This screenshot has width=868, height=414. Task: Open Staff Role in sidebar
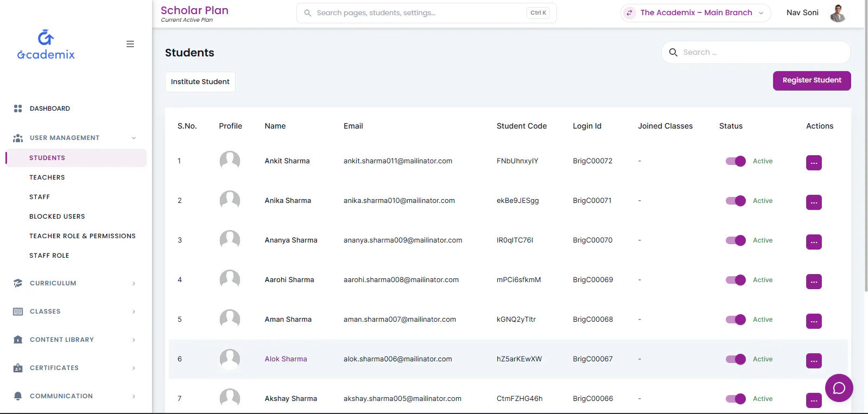click(x=49, y=256)
